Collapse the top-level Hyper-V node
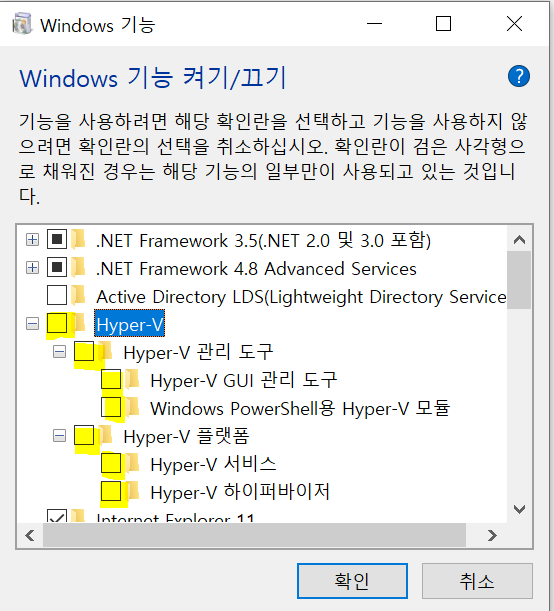This screenshot has height=611, width=554. pos(32,324)
